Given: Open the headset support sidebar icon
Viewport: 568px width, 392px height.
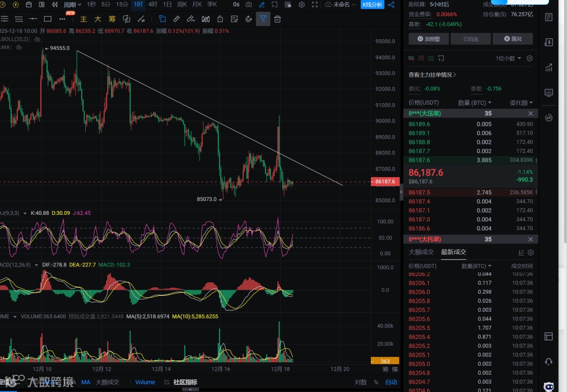Looking at the screenshot, I should (549, 361).
